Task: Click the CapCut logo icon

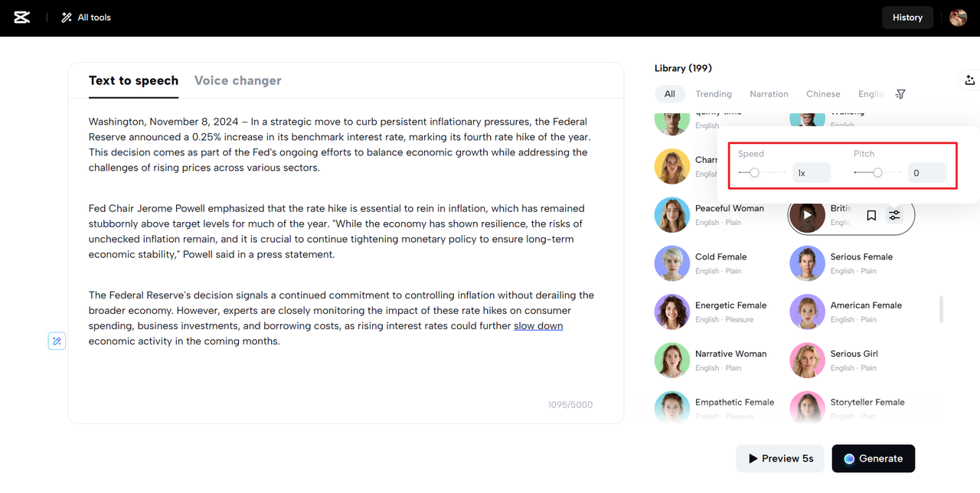Action: coord(22,17)
